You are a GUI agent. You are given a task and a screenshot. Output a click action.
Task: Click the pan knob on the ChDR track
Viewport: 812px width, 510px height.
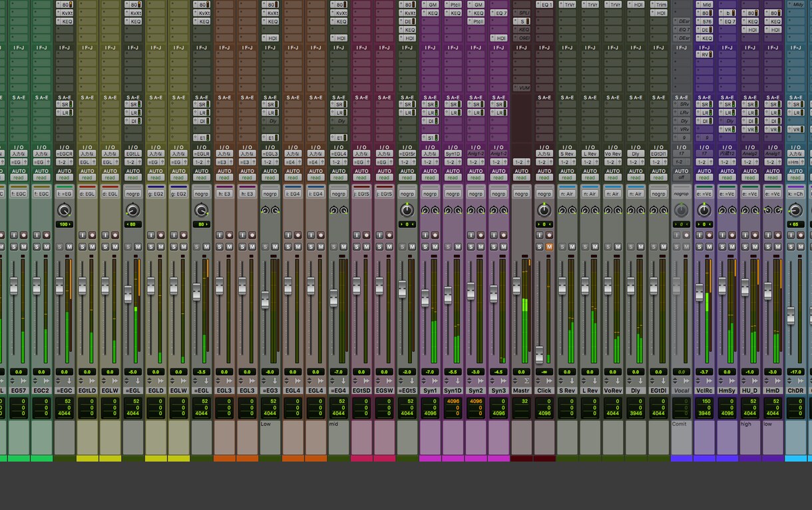(x=795, y=210)
